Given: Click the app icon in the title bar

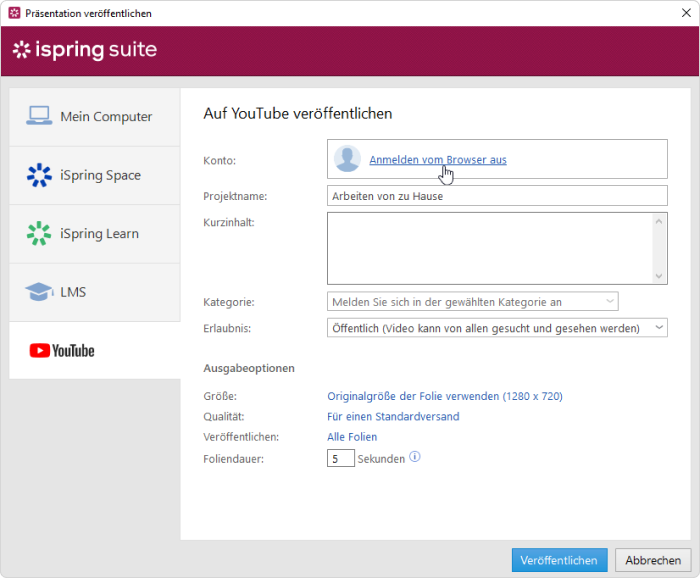Looking at the screenshot, I should click(14, 13).
